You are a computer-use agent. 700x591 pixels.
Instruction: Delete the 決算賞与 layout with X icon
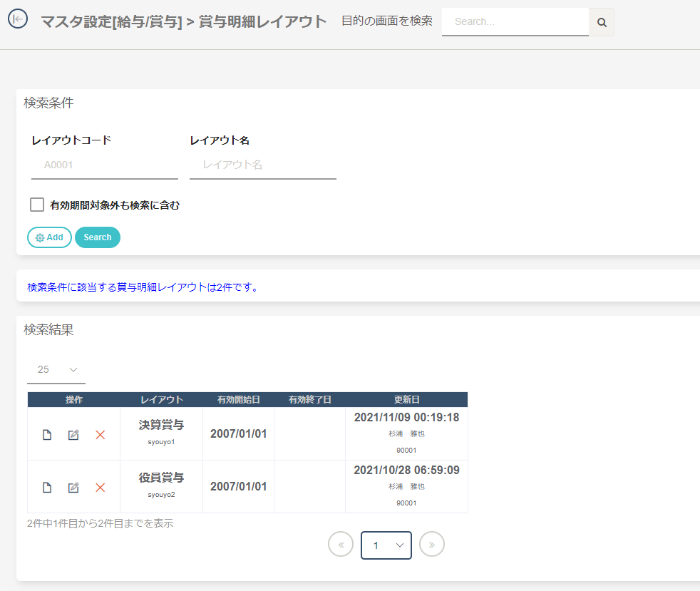pyautogui.click(x=101, y=435)
